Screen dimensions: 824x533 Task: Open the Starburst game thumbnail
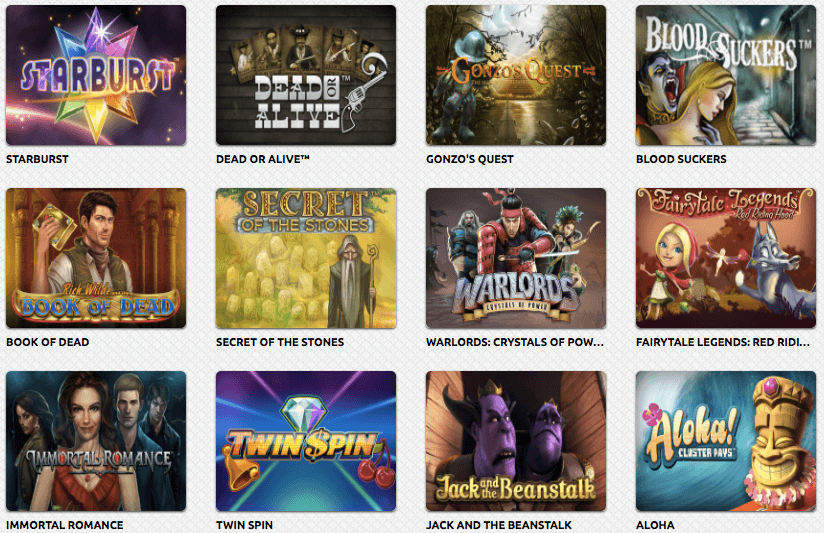96,75
